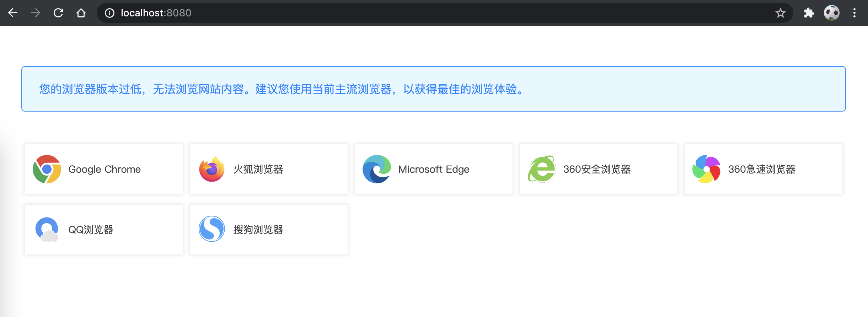Open the profile avatar menu

832,13
